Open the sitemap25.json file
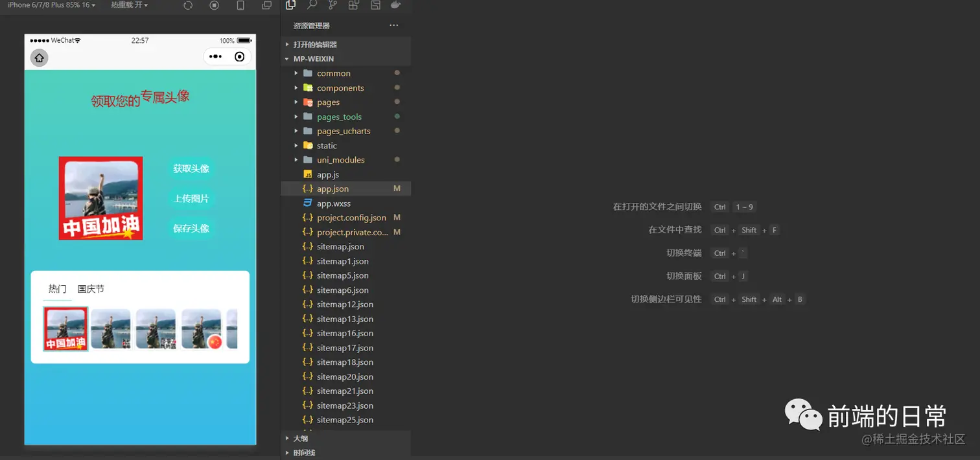This screenshot has height=460, width=980. [x=346, y=420]
